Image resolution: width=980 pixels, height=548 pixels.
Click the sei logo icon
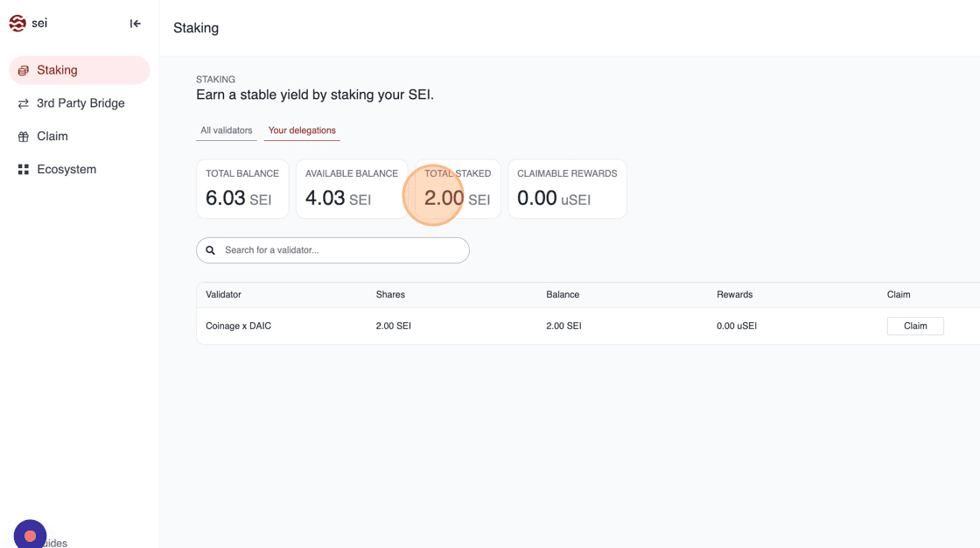(x=17, y=24)
